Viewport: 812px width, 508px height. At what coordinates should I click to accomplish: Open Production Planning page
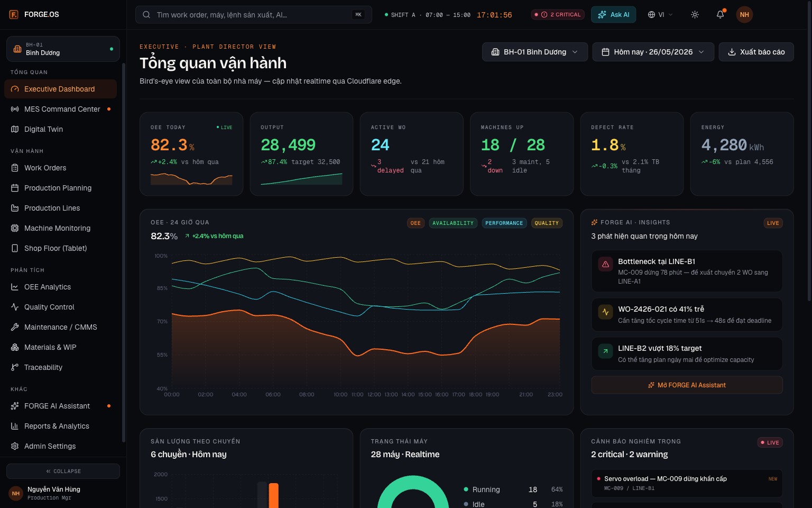[x=60, y=188]
